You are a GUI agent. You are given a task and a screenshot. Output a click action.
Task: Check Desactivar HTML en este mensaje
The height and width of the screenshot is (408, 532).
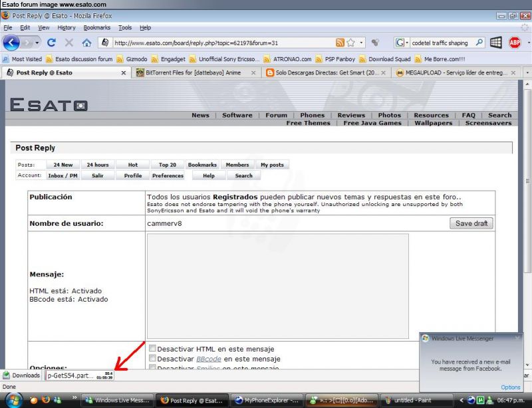pos(153,348)
